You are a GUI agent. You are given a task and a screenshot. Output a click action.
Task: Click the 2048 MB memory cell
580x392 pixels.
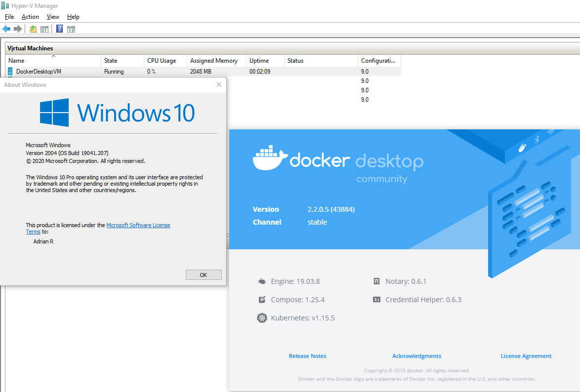coord(201,72)
